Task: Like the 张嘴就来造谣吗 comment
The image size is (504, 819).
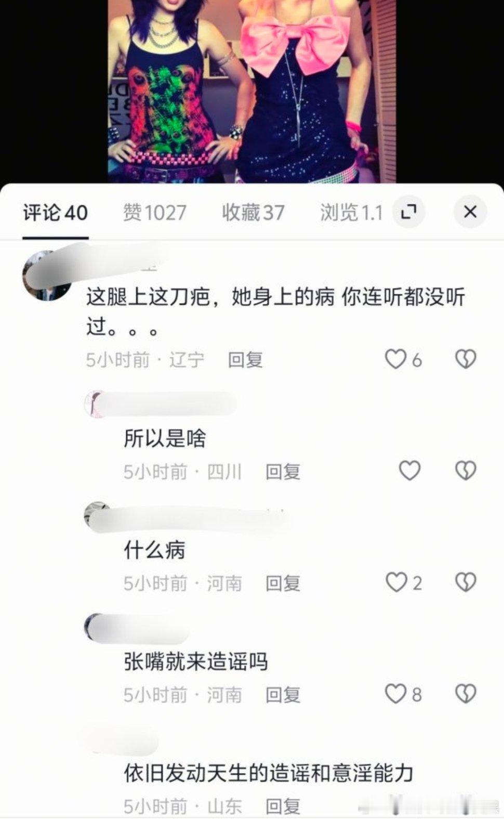Action: point(395,694)
